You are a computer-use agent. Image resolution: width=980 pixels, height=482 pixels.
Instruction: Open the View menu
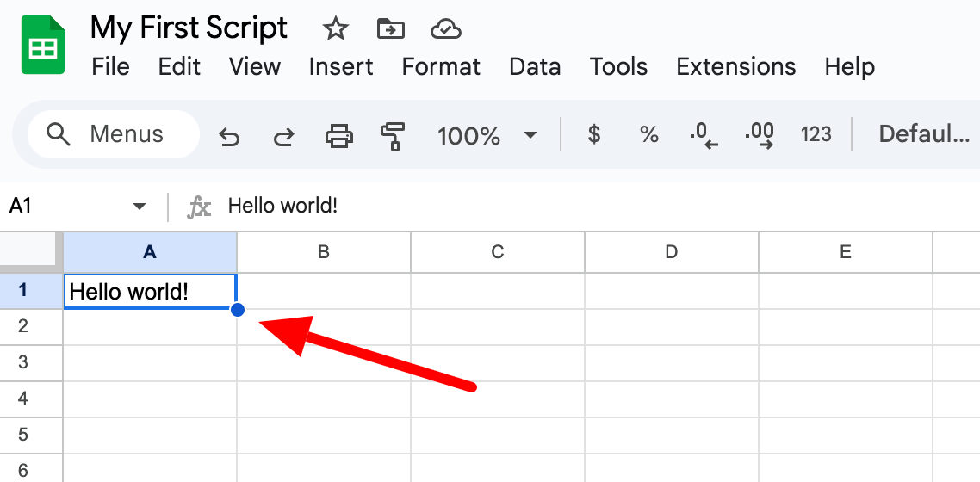pos(254,66)
